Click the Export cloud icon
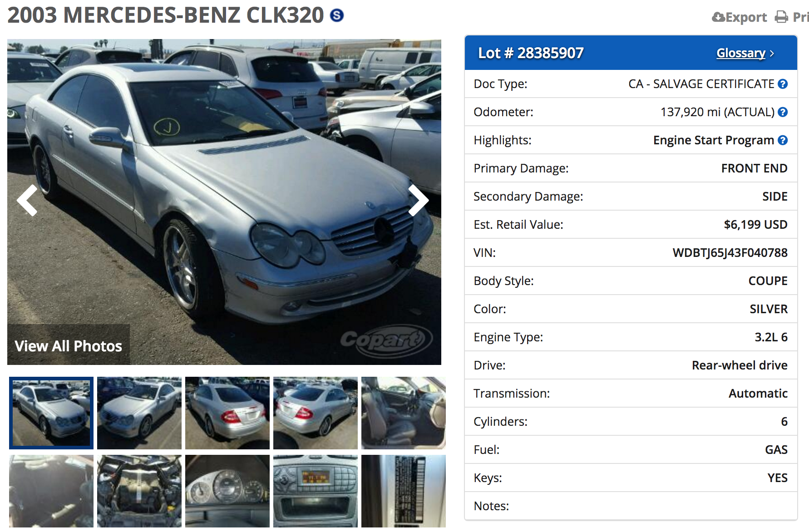The image size is (809, 532). coord(718,17)
